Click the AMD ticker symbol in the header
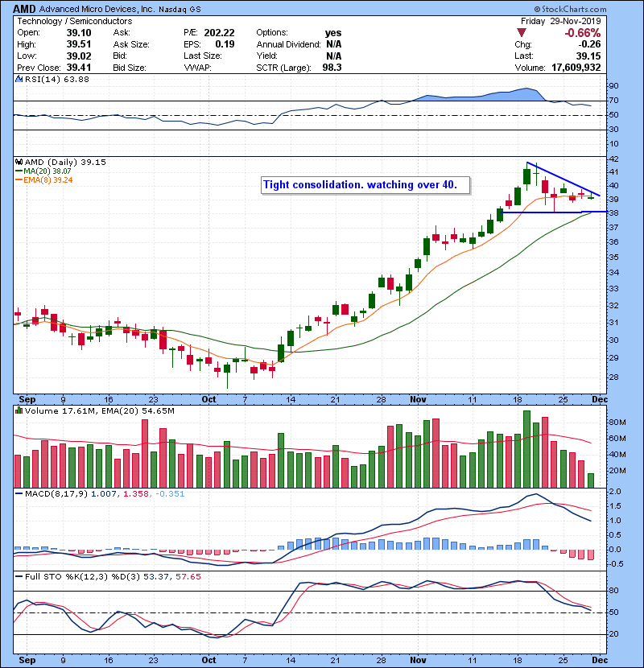The image size is (644, 668). click(24, 9)
